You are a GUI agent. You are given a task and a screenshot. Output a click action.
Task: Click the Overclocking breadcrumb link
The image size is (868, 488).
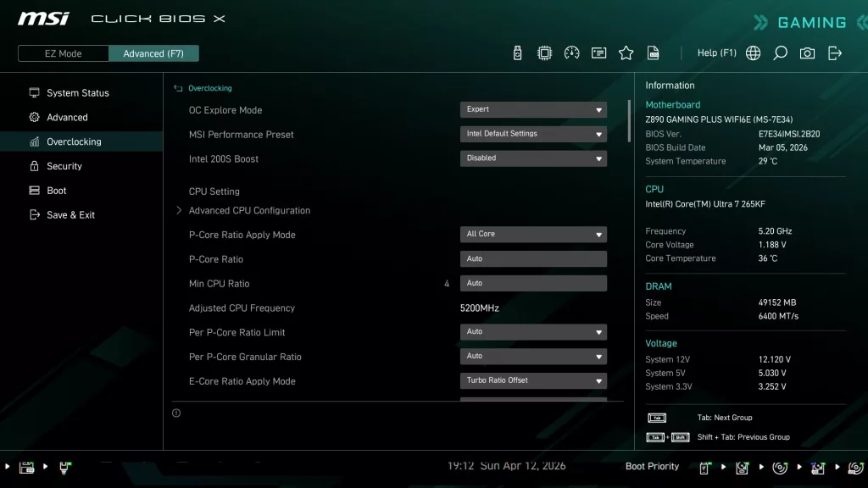tap(210, 88)
